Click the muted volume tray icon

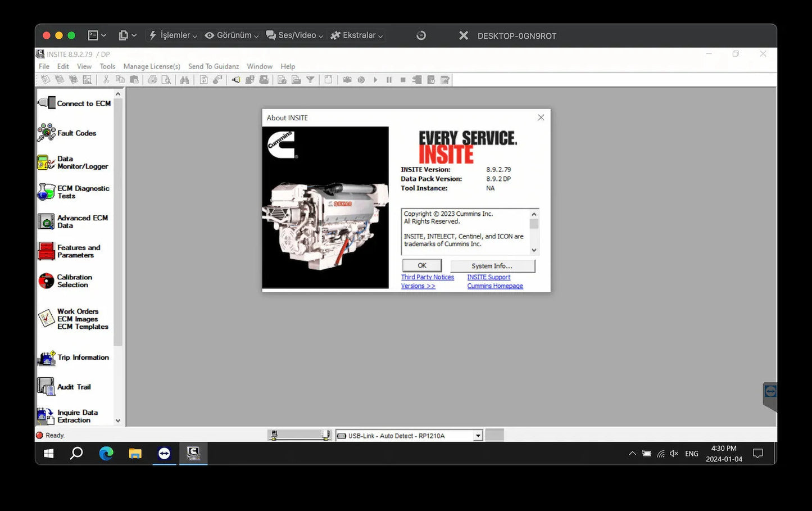pyautogui.click(x=674, y=454)
